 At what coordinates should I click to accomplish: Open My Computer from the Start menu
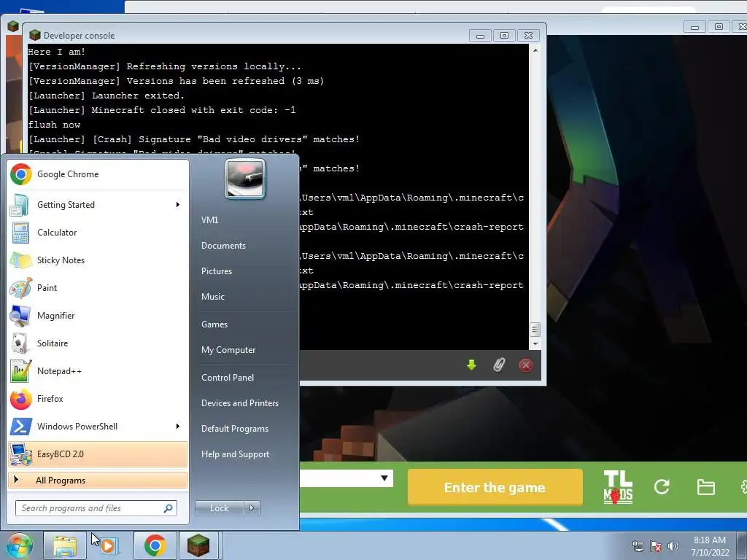point(228,350)
